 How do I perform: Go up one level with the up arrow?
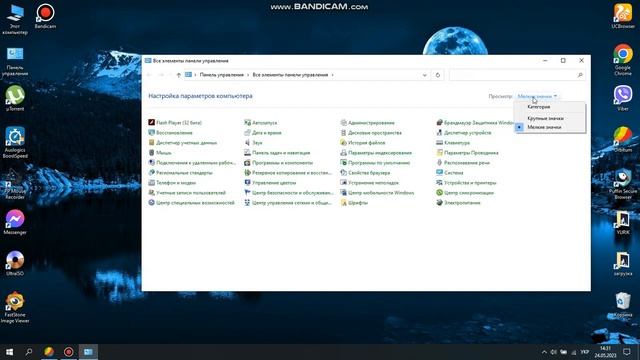(x=178, y=75)
